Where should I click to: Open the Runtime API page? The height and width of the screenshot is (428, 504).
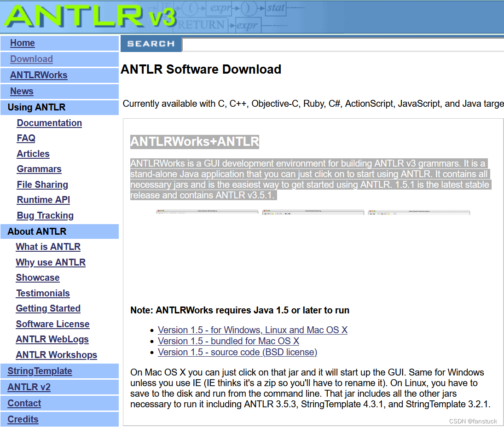(x=43, y=200)
